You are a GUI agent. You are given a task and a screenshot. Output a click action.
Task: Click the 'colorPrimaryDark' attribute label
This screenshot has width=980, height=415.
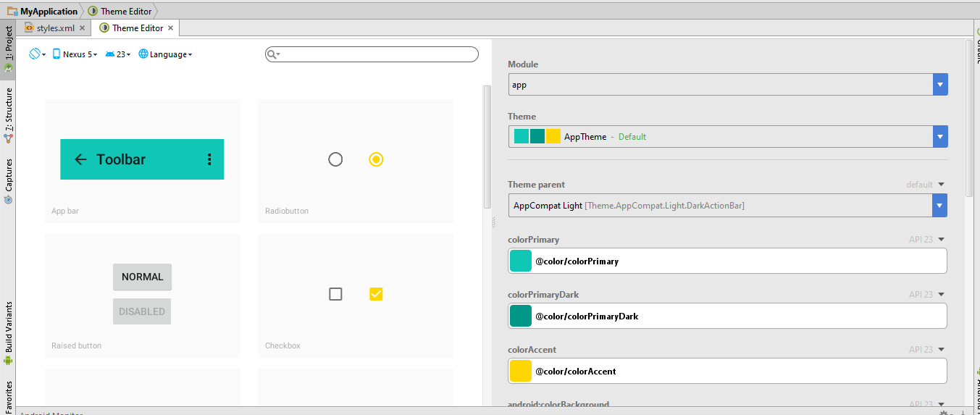pyautogui.click(x=543, y=295)
